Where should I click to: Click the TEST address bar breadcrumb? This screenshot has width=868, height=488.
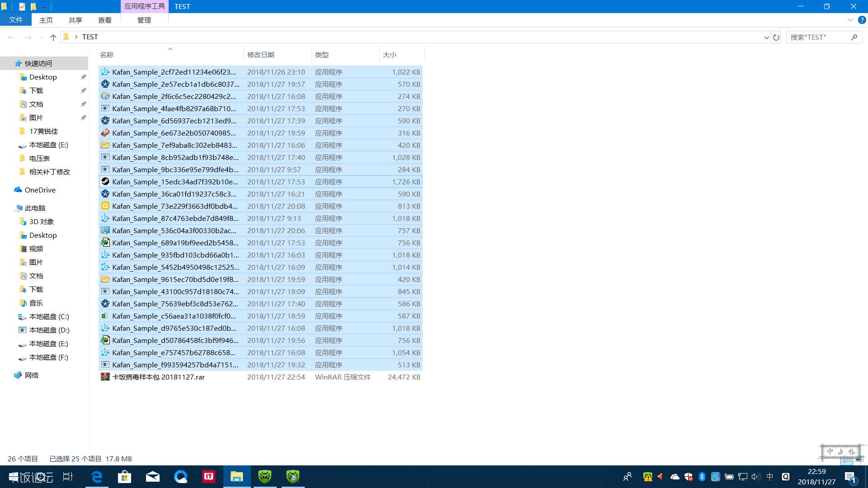click(x=90, y=37)
